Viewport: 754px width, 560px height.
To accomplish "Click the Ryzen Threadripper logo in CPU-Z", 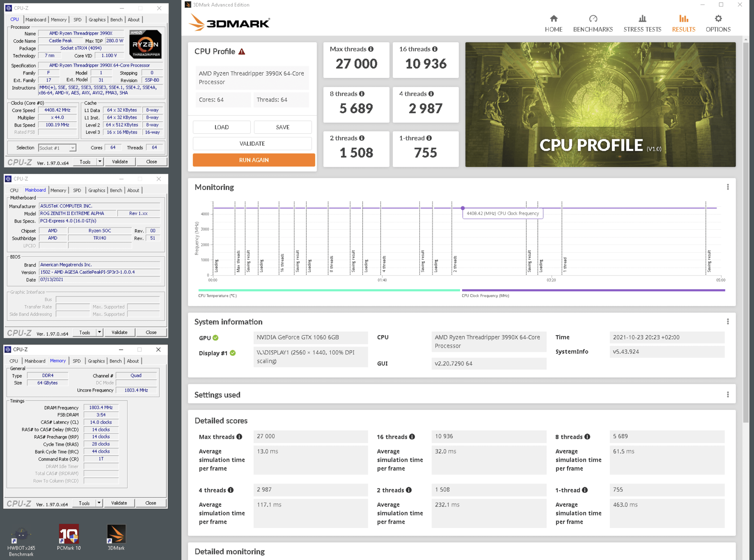I will click(x=145, y=44).
